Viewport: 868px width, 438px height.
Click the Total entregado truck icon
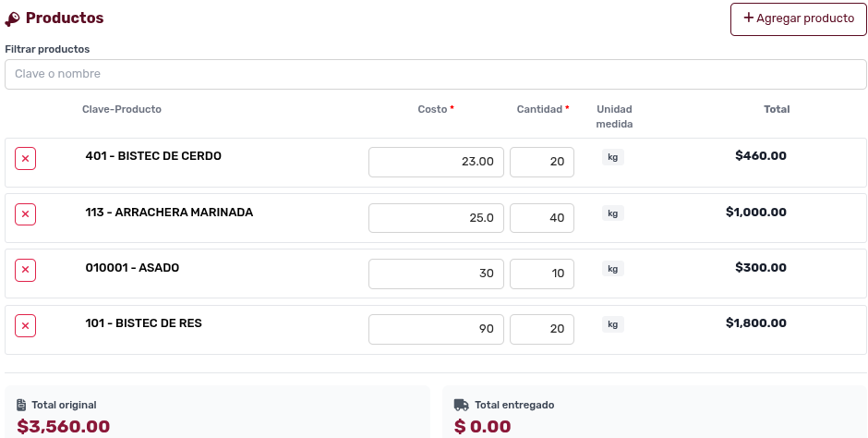coord(462,405)
